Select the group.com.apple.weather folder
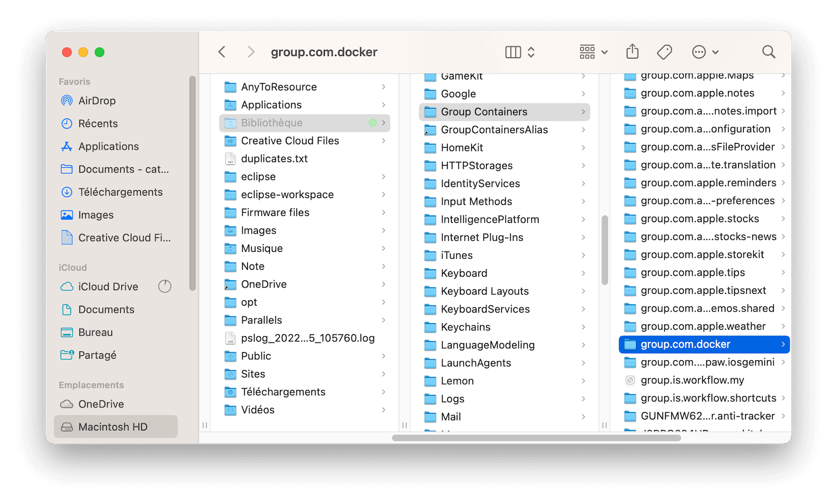 (704, 326)
